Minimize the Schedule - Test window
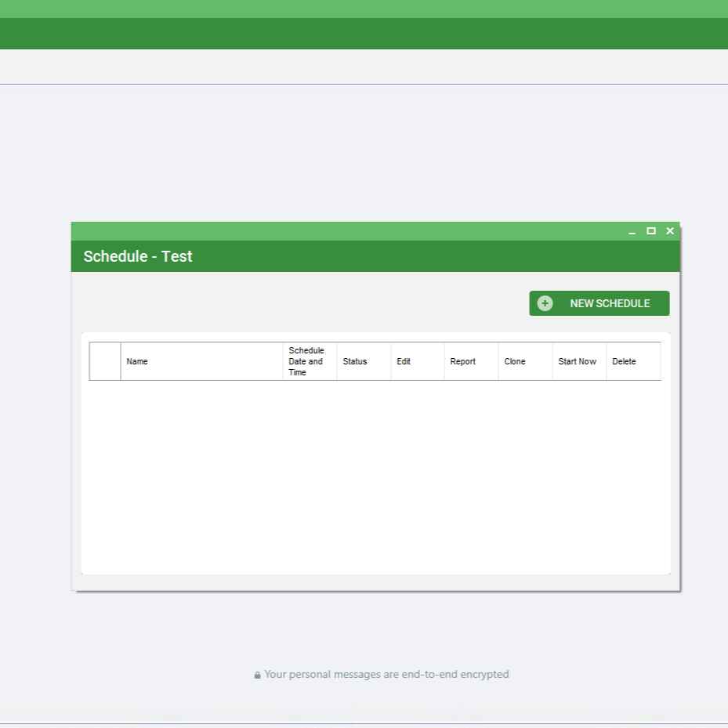 632,231
